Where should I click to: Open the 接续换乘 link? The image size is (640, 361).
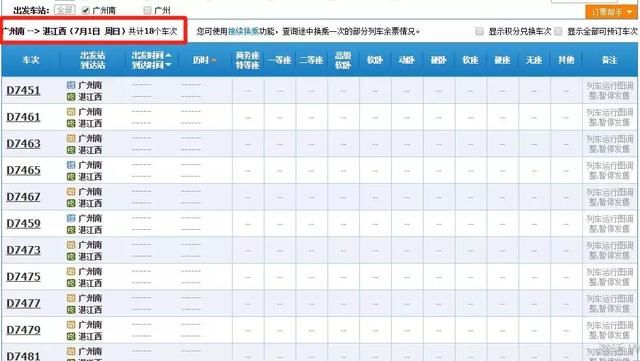pos(243,31)
